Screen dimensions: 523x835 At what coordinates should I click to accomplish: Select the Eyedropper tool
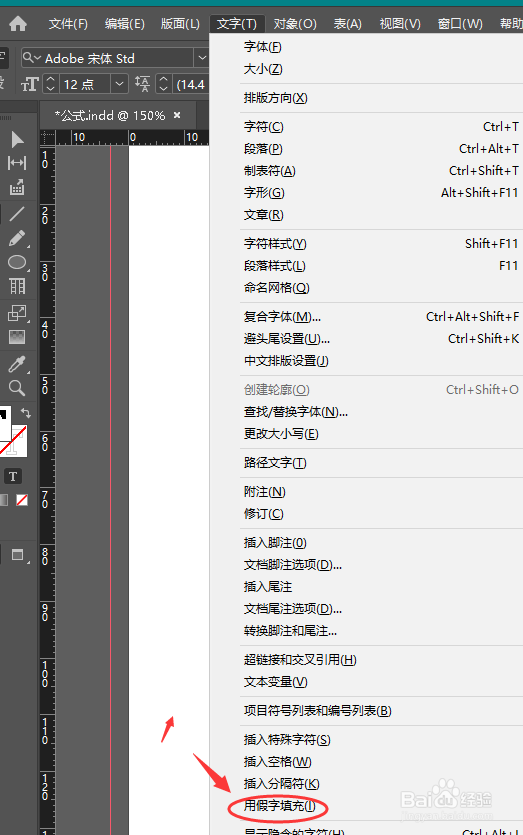17,364
